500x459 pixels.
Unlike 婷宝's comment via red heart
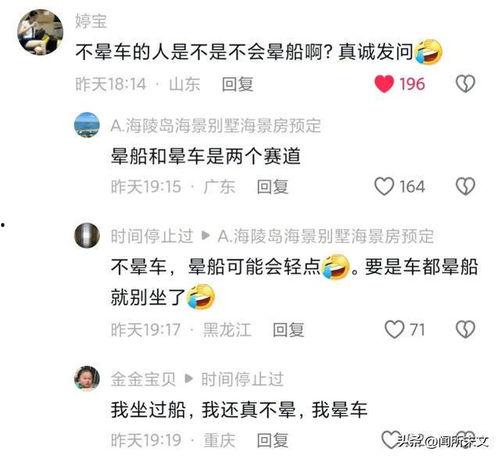coord(384,84)
